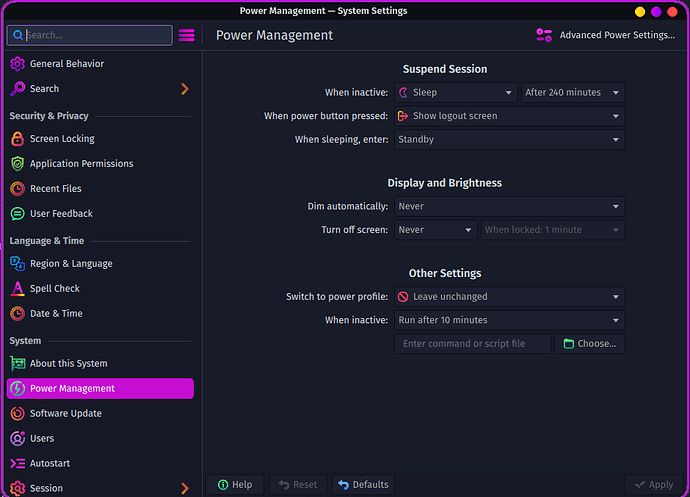Expand the Search category chevron
The image size is (690, 497).
click(x=184, y=89)
